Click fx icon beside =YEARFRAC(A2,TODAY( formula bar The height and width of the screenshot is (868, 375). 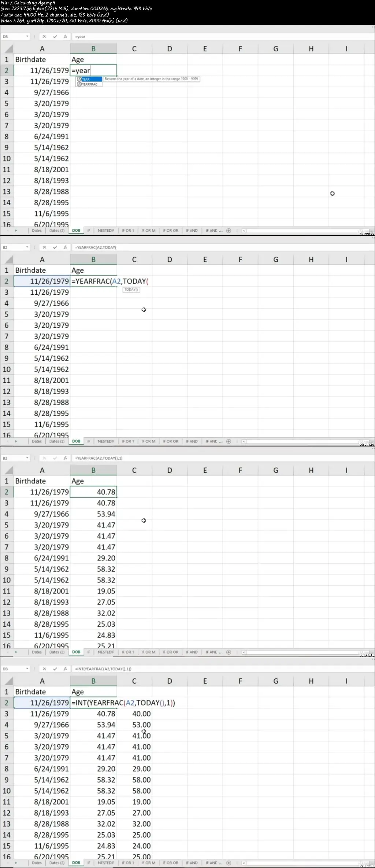[65, 247]
